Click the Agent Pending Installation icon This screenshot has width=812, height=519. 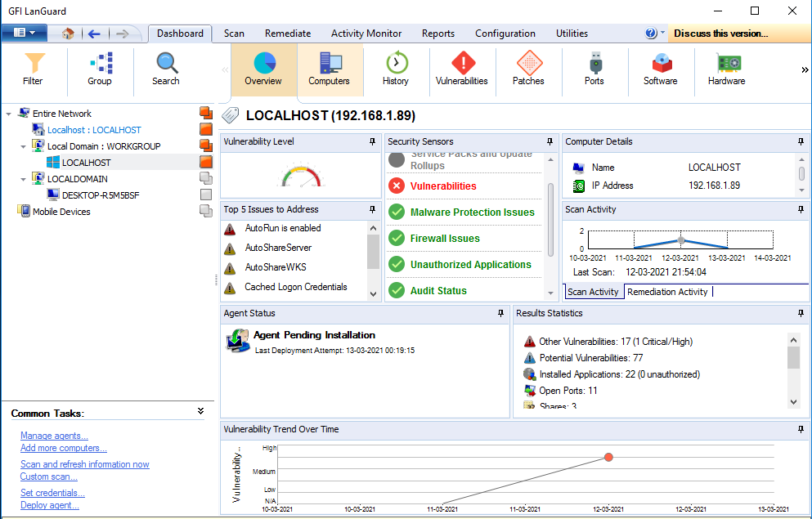click(x=237, y=341)
